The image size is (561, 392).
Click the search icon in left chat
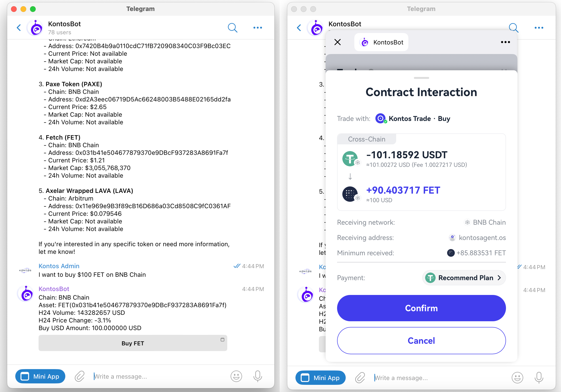[233, 27]
